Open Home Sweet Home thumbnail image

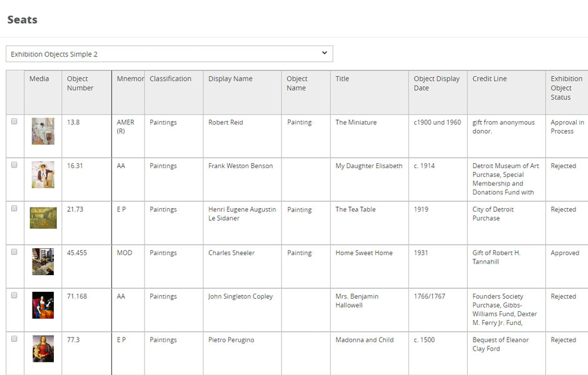click(43, 261)
